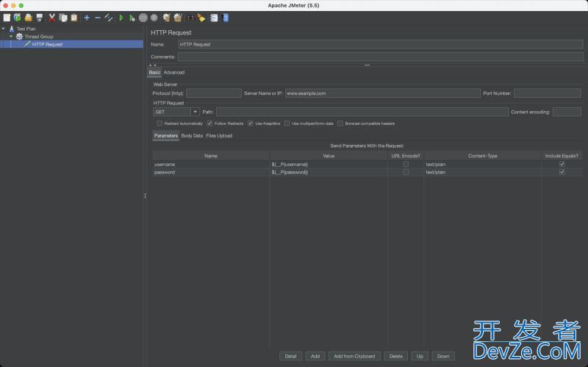Click the Copy icon in toolbar
This screenshot has width=588, height=367.
point(63,18)
